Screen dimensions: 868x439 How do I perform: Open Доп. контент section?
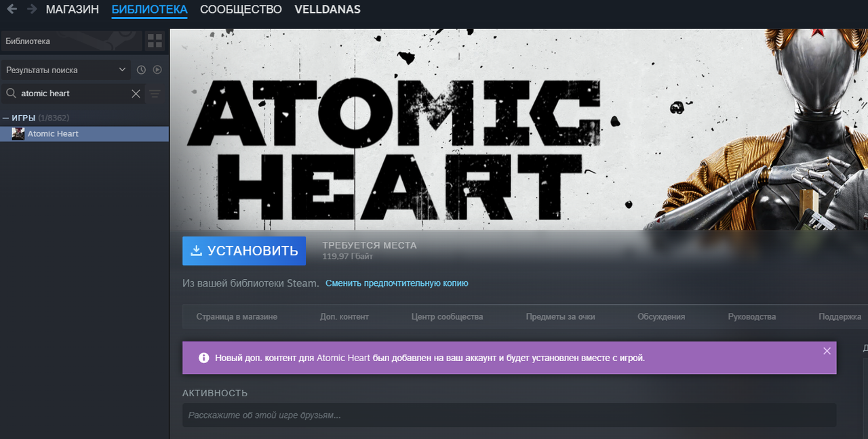pos(344,316)
